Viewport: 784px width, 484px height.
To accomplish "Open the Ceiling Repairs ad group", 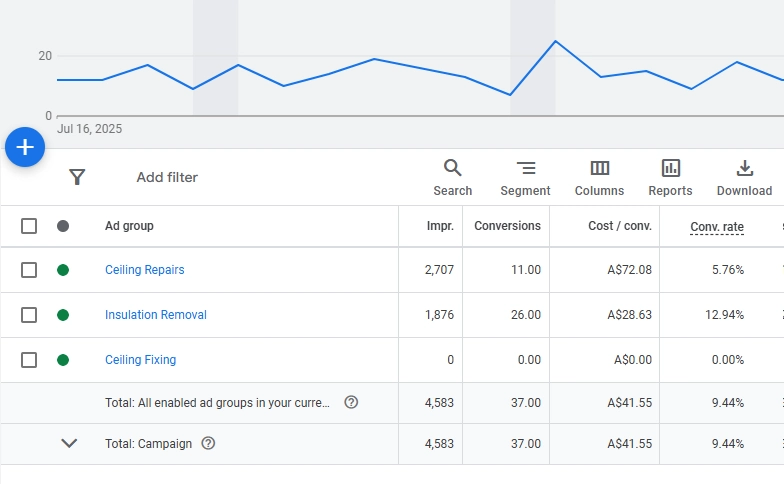I will point(145,270).
